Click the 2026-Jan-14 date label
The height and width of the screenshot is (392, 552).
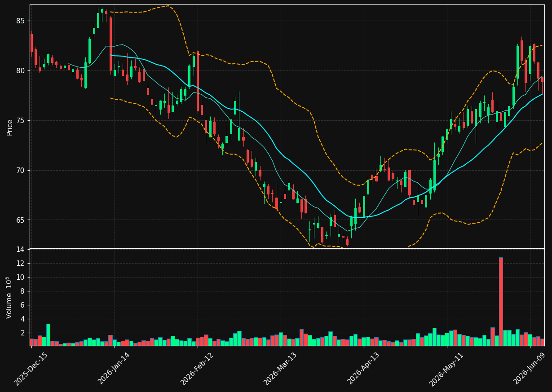click(114, 369)
